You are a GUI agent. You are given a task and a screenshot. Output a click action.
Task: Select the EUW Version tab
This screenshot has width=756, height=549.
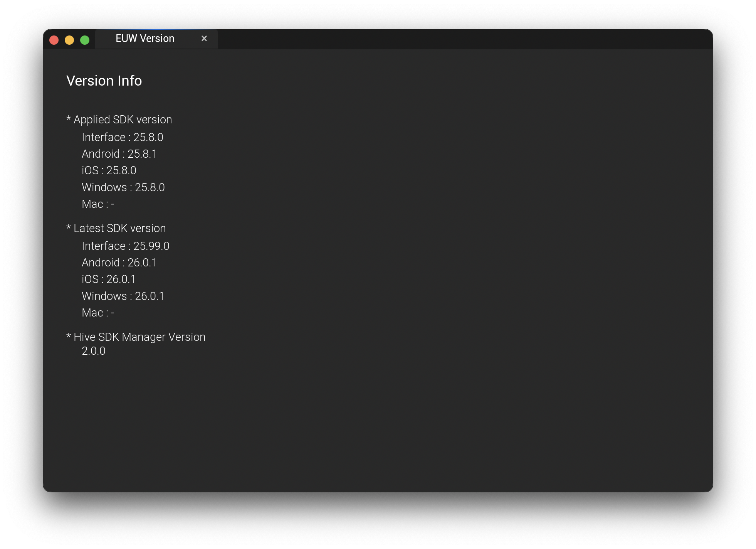145,39
